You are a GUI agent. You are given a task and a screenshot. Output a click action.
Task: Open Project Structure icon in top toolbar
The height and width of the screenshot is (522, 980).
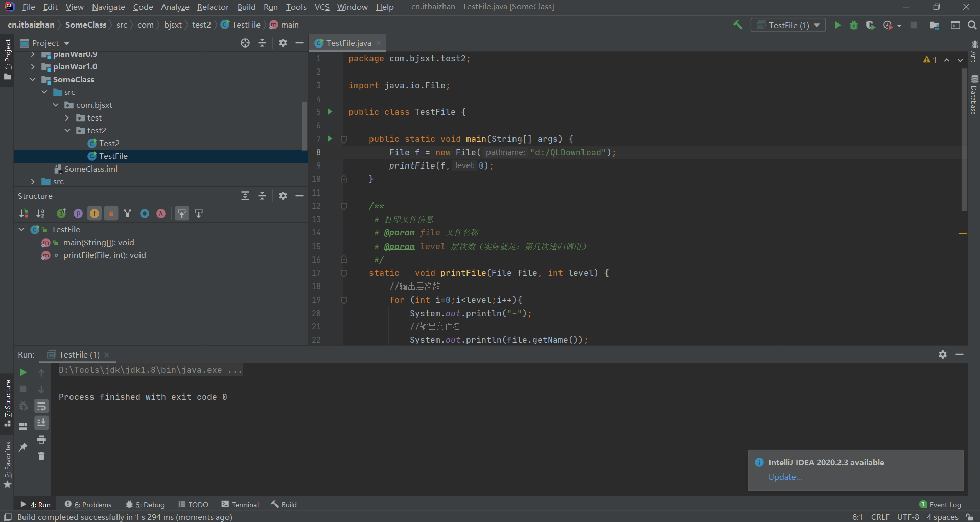[935, 25]
